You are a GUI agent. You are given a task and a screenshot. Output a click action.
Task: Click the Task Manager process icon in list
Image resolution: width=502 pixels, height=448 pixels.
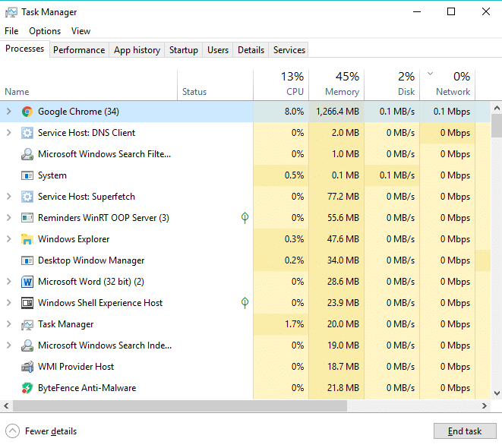pyautogui.click(x=27, y=324)
